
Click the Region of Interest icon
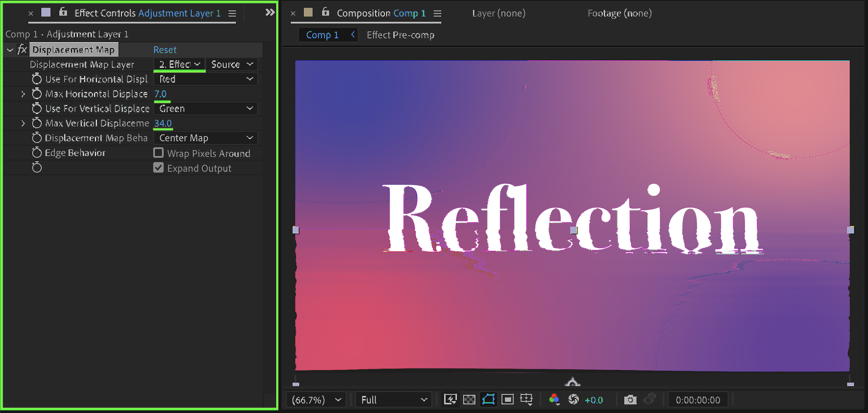point(507,399)
